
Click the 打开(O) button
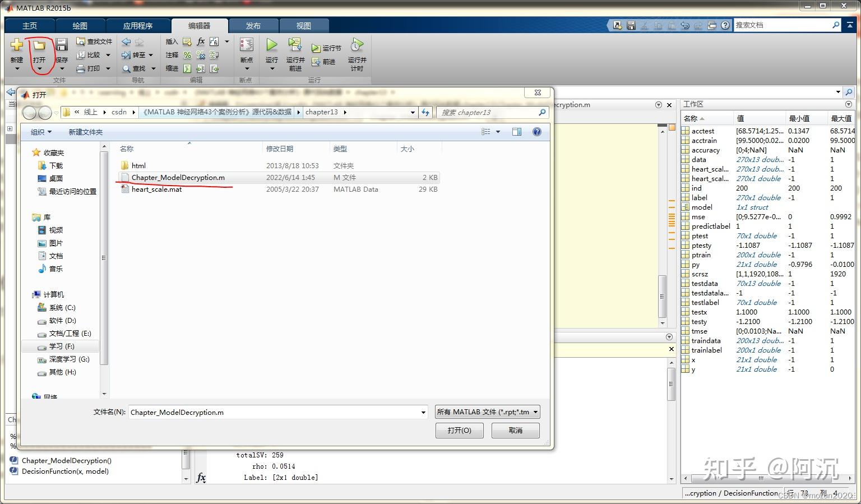[x=459, y=431]
